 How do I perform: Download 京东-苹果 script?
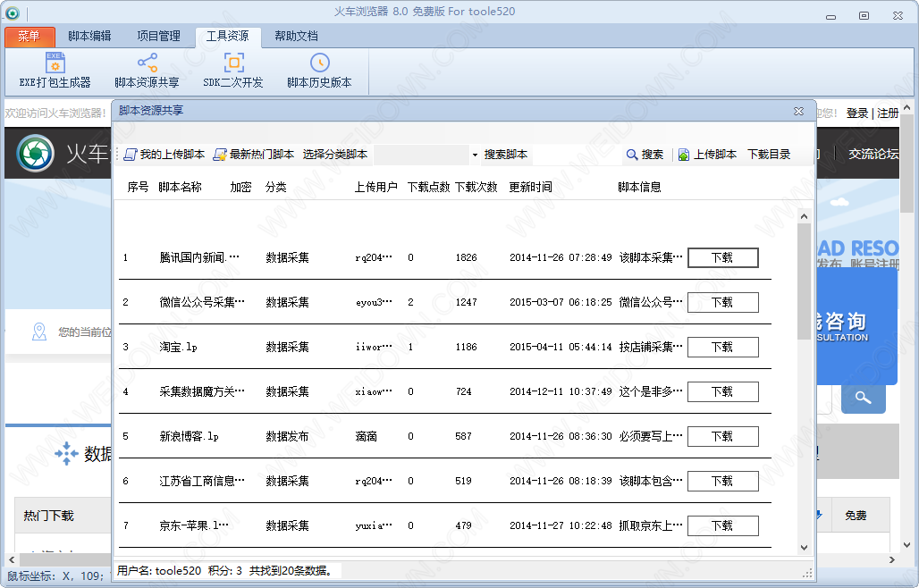point(722,526)
